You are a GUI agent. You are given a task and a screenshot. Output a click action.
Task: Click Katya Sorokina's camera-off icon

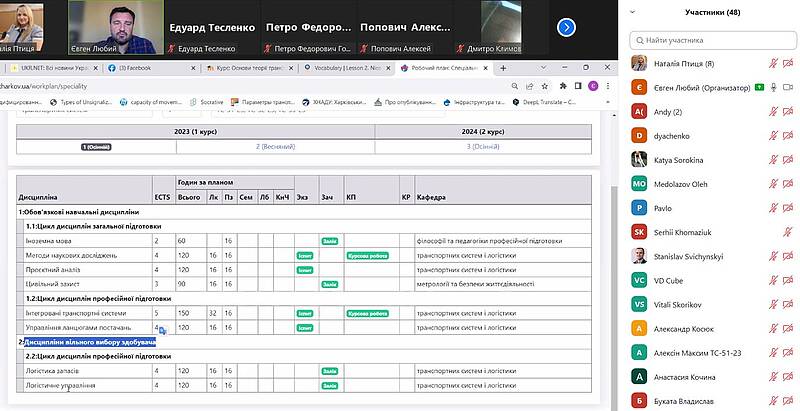[x=788, y=160]
